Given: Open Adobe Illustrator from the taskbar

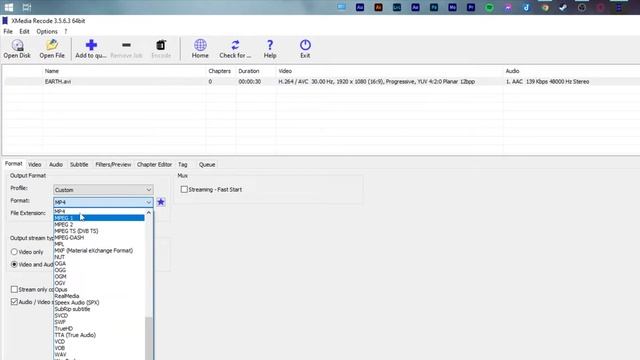Looking at the screenshot, I should 378,7.
